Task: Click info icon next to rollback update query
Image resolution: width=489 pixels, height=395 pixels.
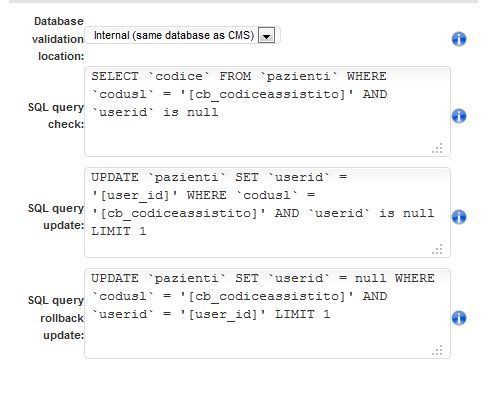Action: (x=459, y=318)
